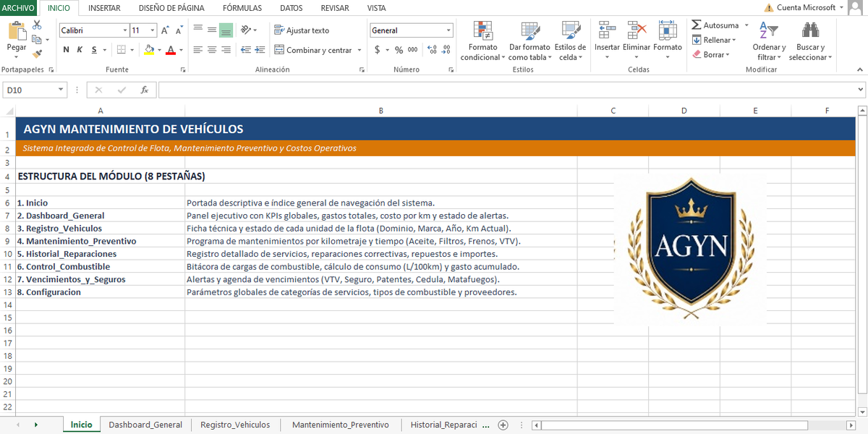Switch to the INSERTAR ribbon tab
The width and height of the screenshot is (868, 434).
(104, 8)
